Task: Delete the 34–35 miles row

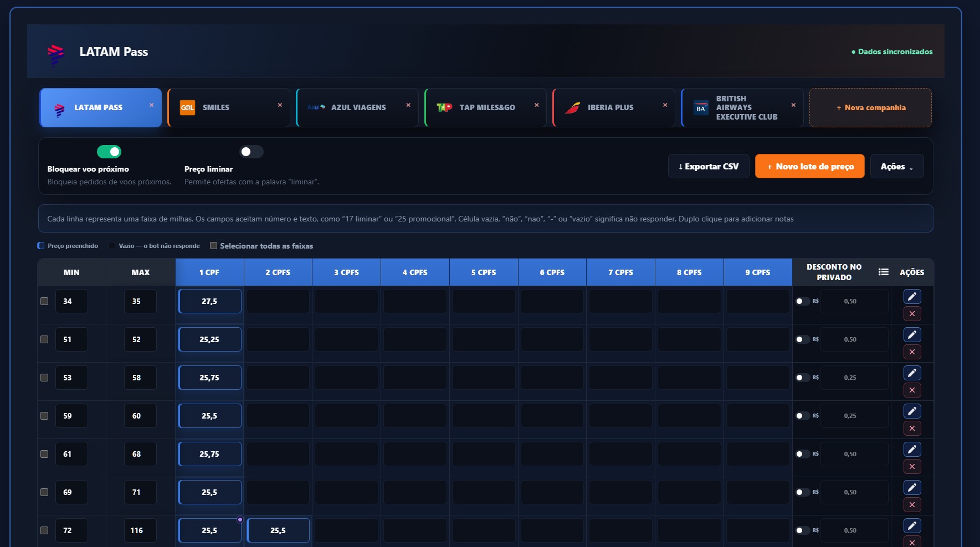Action: point(912,314)
